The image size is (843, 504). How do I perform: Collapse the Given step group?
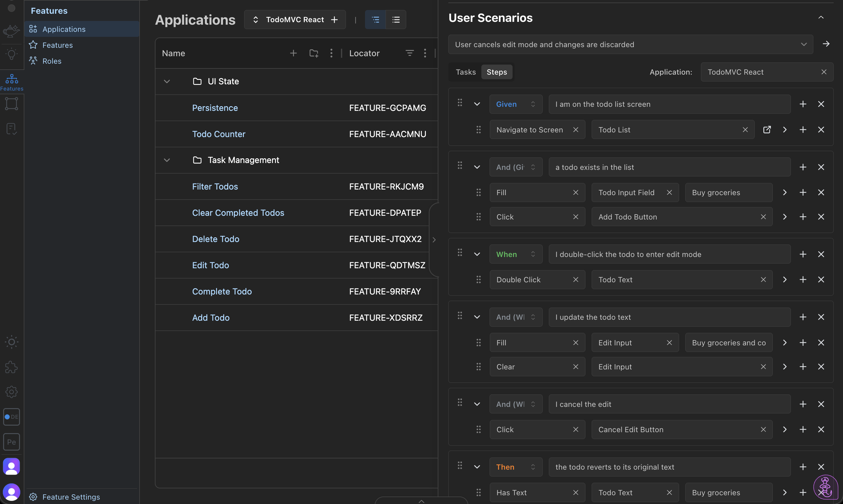pos(477,104)
